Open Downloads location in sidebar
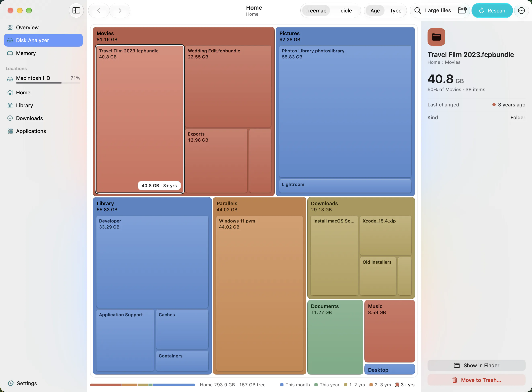This screenshot has width=532, height=392. coord(43,118)
